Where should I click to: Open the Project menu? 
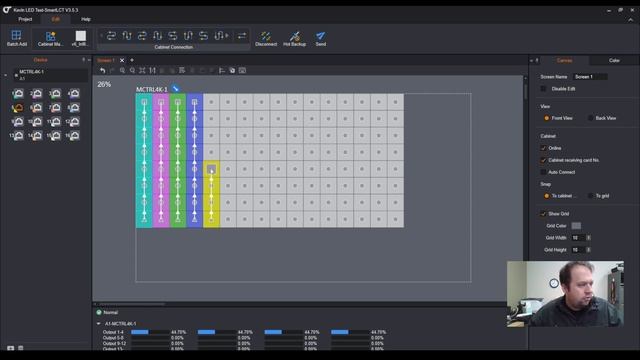pos(25,19)
